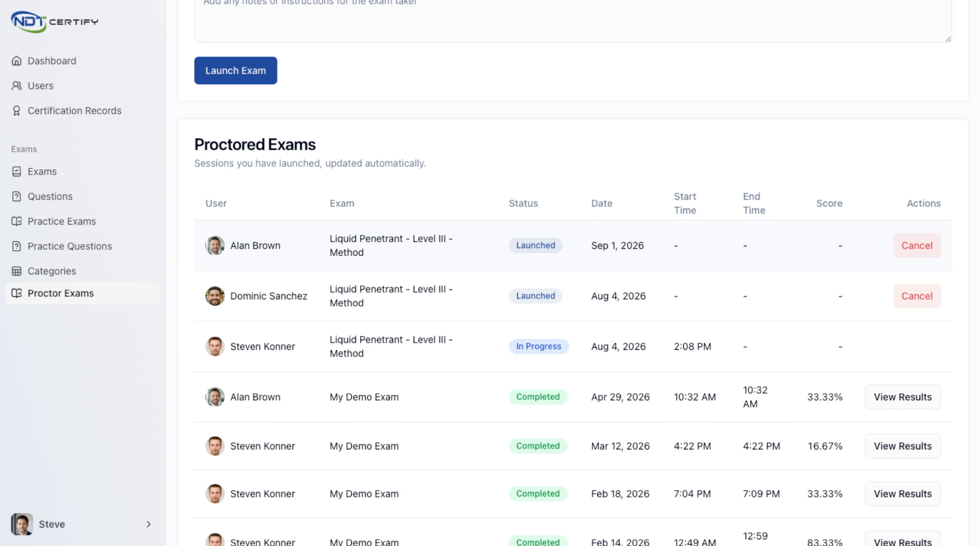View Results for Mar 12, 2026 exam
Image resolution: width=980 pixels, height=546 pixels.
click(x=902, y=446)
